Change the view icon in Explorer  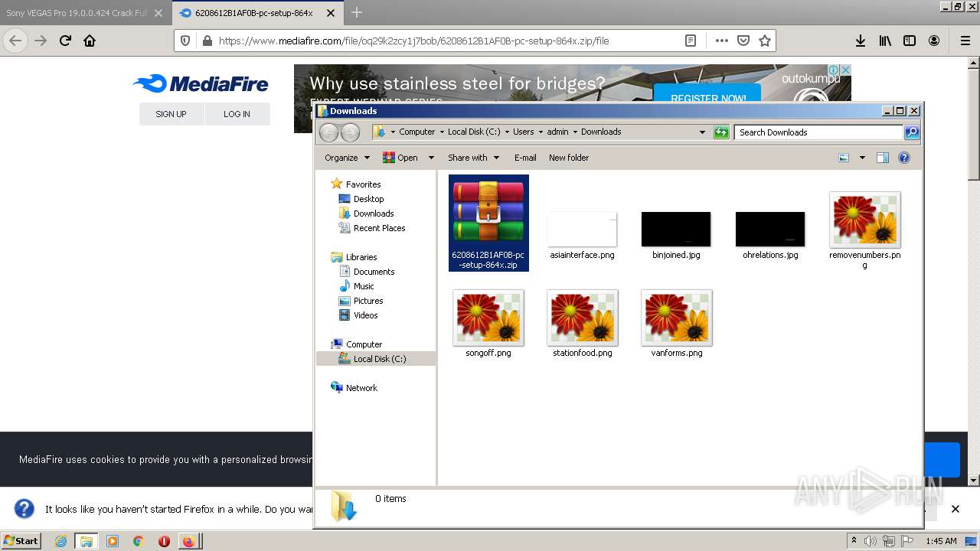(x=844, y=158)
